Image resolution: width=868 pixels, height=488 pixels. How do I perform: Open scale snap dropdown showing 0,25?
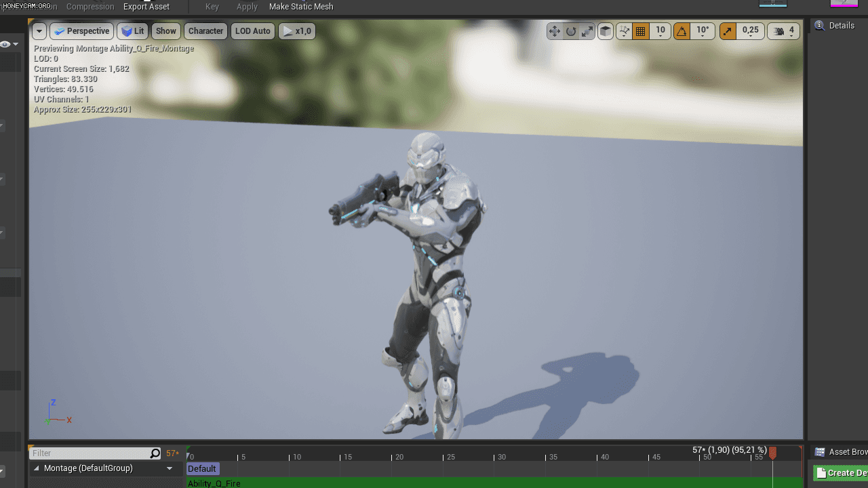(751, 31)
